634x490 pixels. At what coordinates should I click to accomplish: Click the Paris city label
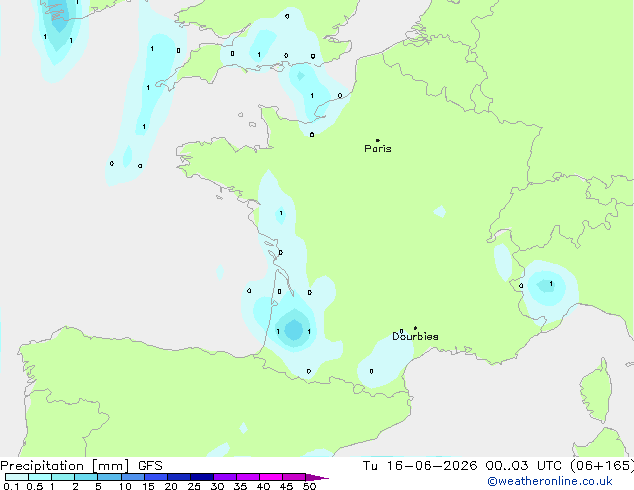click(x=378, y=149)
